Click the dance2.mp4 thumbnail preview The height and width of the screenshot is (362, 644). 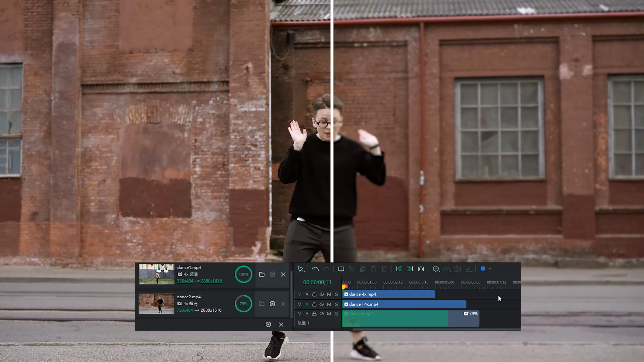tap(156, 304)
